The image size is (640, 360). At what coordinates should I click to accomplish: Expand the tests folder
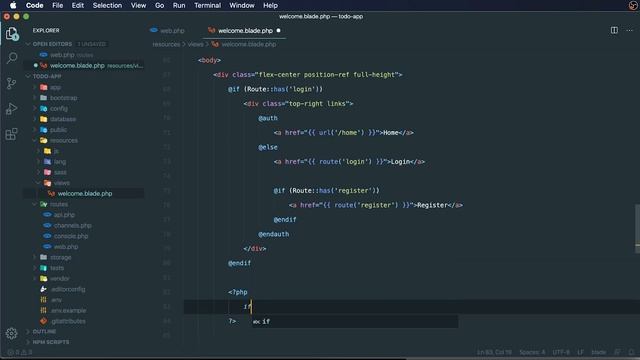[x=35, y=268]
